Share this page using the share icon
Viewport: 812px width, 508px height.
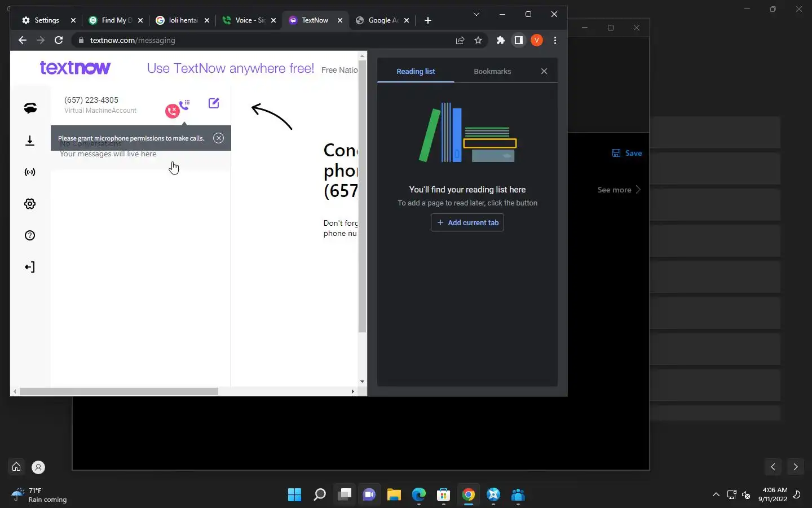click(x=460, y=40)
